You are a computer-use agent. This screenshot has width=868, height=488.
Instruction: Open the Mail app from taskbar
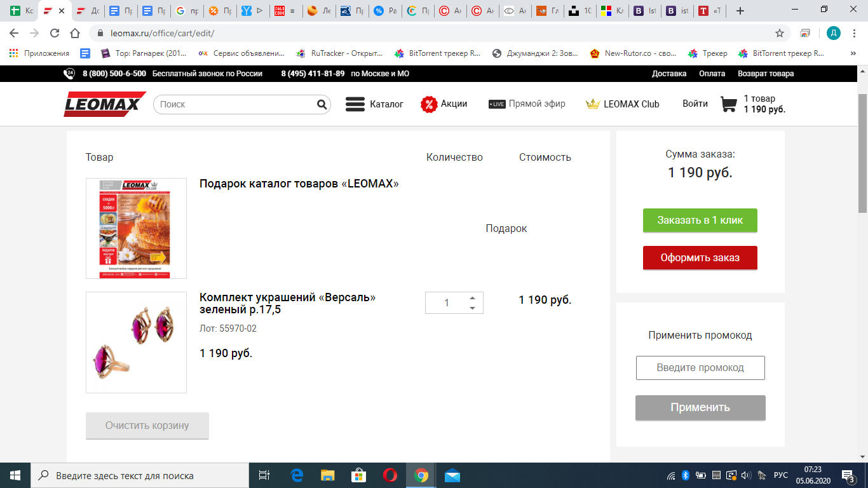point(452,475)
